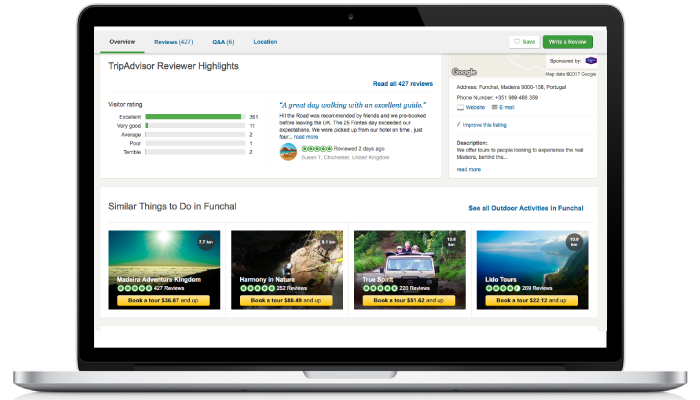Click Harmony in Nature title
This screenshot has height=400, width=700.
[x=267, y=279]
